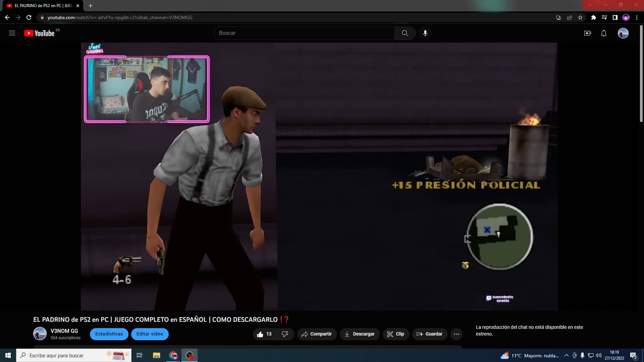Like the video with thumbs up
The image size is (644, 362).
[260, 334]
